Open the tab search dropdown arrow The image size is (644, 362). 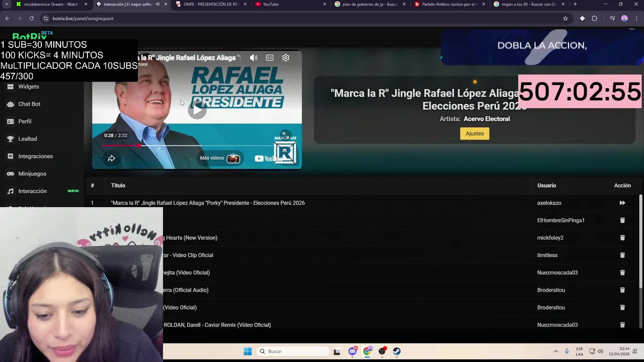click(7, 4)
